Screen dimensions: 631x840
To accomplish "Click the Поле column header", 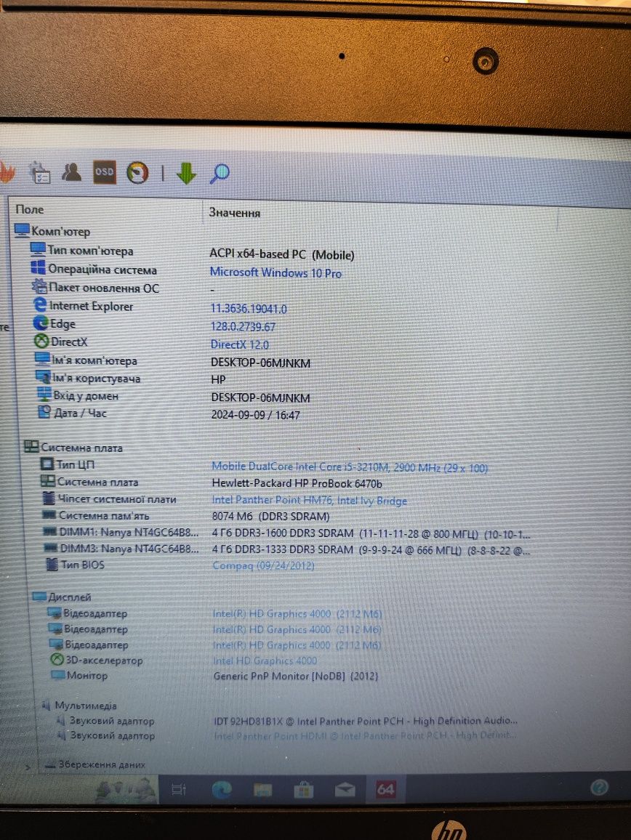I will (x=30, y=209).
